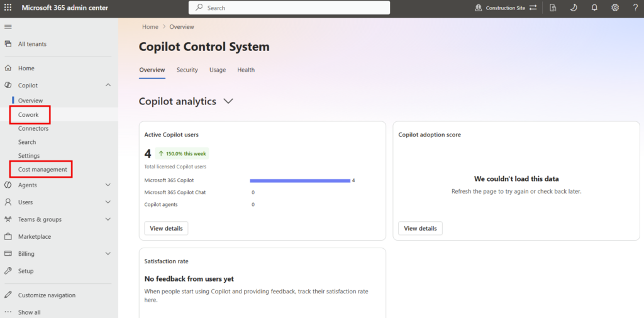
Task: Click the Customize navigation pencil icon
Action: click(8, 295)
